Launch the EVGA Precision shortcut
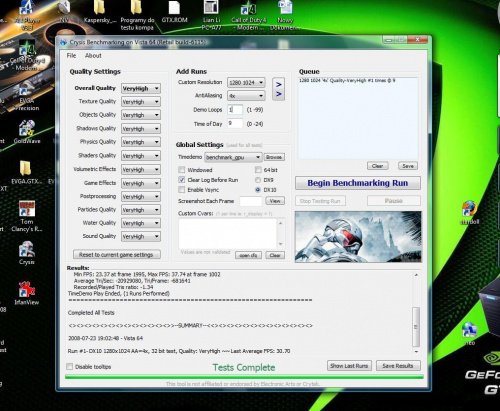Viewport: 500px width, 411px height. (x=27, y=96)
